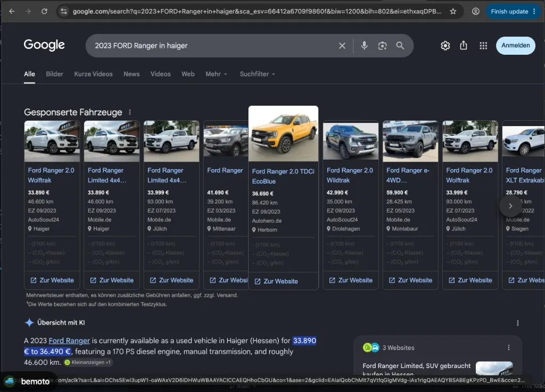Click the highlighted price range 33.890 text
This screenshot has width=545, height=392.
tap(304, 340)
